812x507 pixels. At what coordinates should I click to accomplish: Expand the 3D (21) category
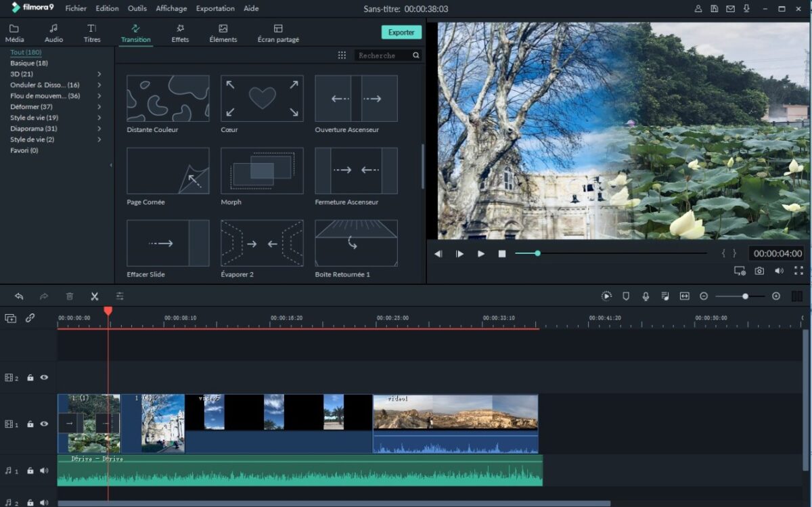click(x=99, y=74)
